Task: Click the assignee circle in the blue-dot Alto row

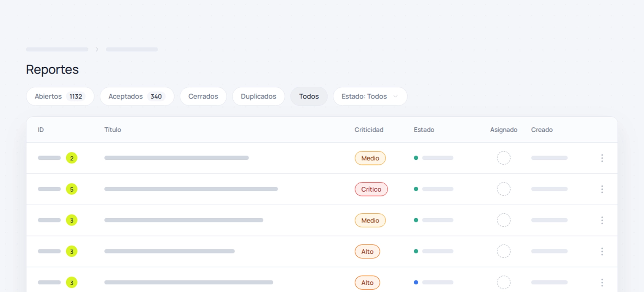Action: [504, 282]
